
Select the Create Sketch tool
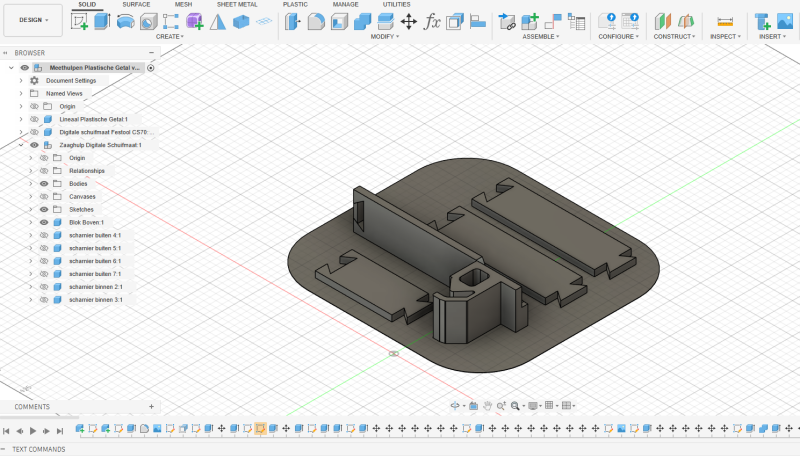coord(79,22)
